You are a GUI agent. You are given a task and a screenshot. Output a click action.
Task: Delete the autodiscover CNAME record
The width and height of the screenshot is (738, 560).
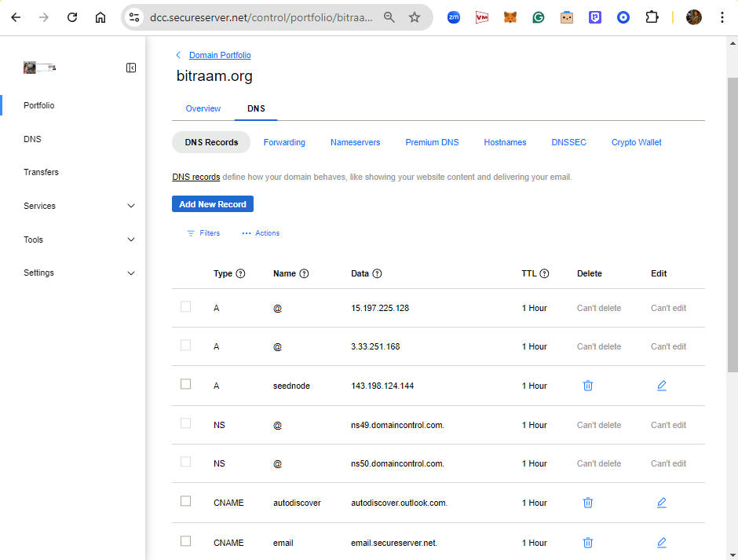tap(588, 503)
